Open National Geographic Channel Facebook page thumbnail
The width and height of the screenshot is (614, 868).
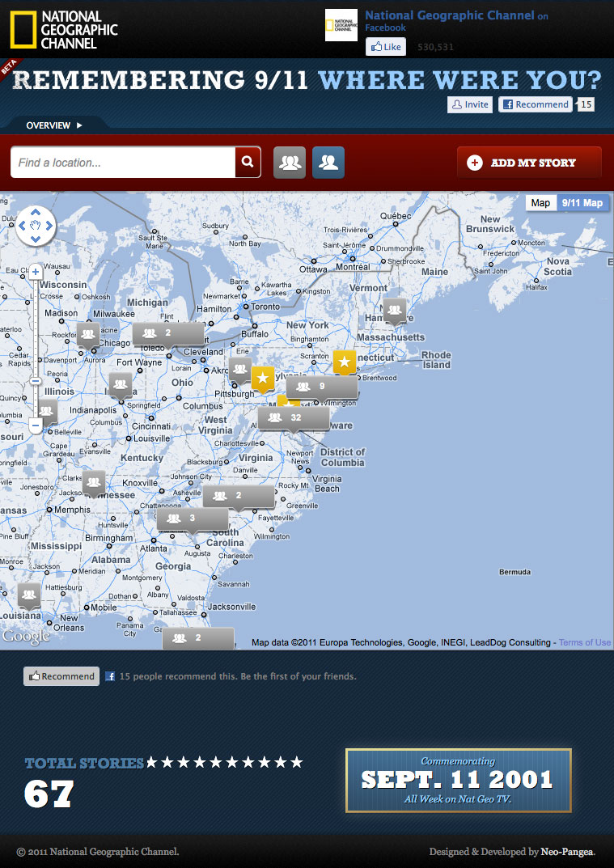(341, 25)
